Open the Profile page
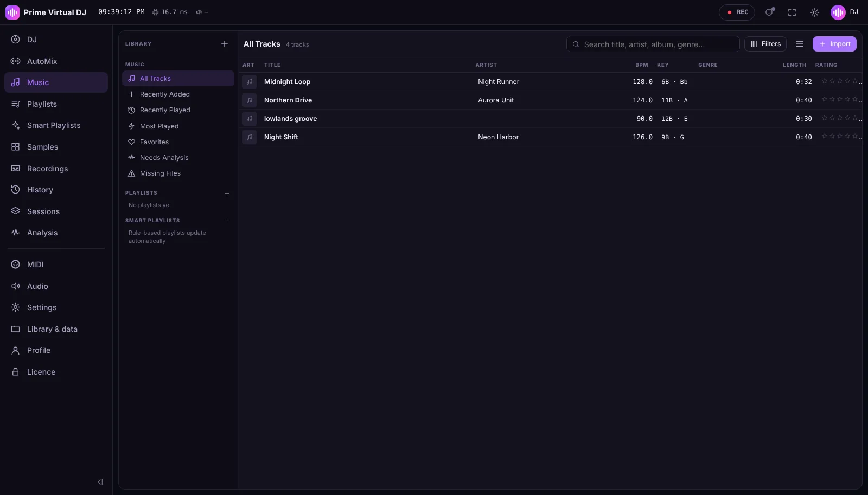Image resolution: width=868 pixels, height=495 pixels. point(56,350)
